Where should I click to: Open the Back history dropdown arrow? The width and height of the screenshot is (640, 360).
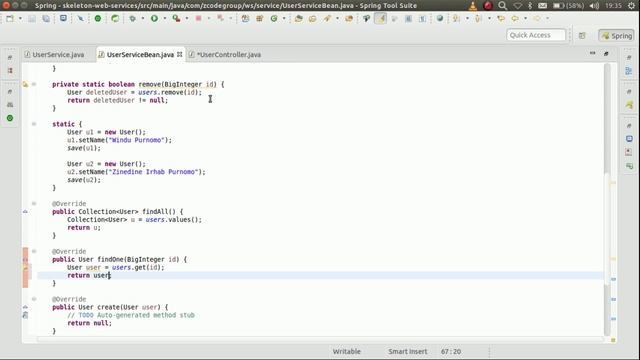[525, 18]
